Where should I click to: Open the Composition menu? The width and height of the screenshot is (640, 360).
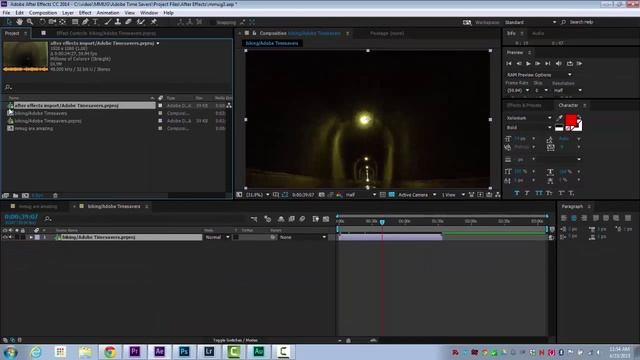43,13
